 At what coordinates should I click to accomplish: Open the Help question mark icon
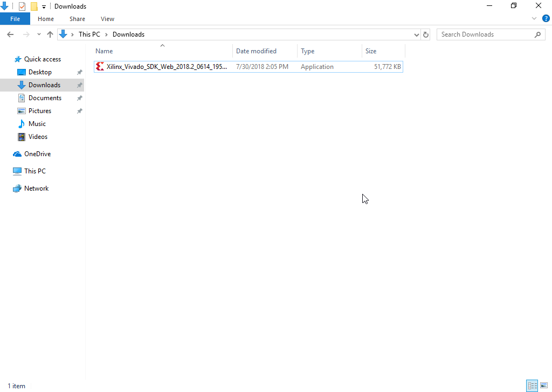pyautogui.click(x=546, y=19)
